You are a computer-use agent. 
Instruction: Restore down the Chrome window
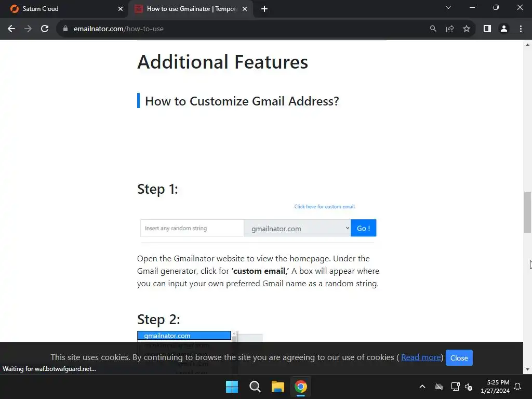tap(496, 7)
